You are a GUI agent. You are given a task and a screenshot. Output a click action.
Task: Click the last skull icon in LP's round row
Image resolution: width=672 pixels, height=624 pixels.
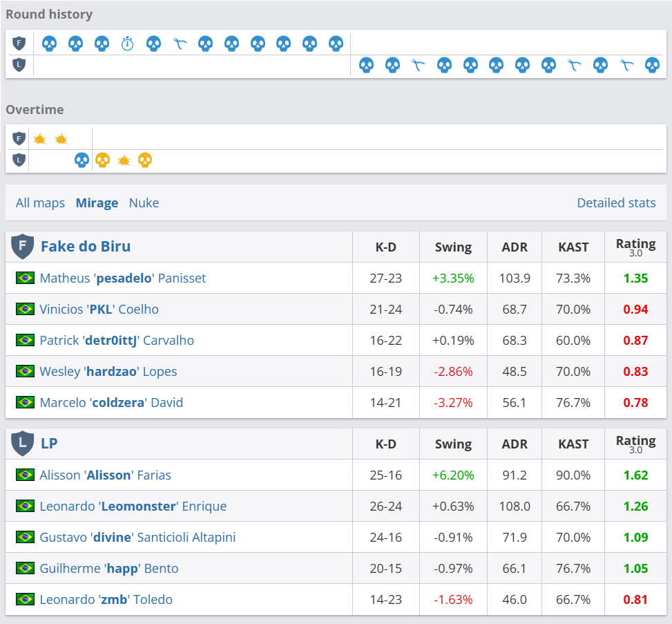pos(652,66)
